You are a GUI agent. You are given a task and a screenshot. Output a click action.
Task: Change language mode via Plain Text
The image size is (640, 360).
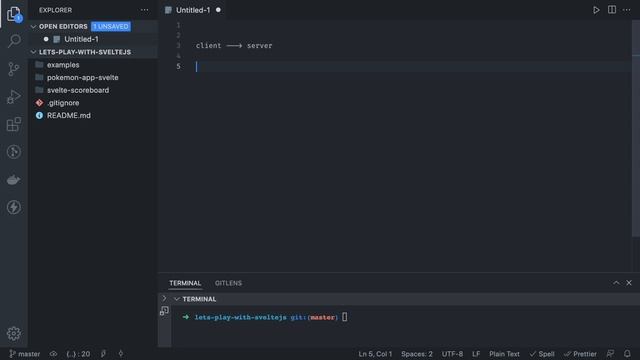[x=504, y=354]
